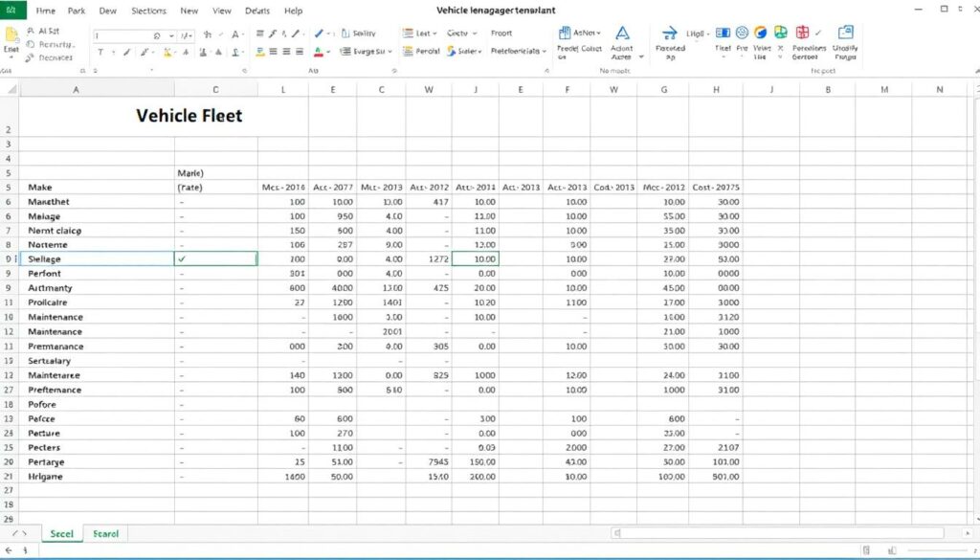Screen dimensions: 980x560
Task: Click the 'AsNer' conditional formatting icon
Action: coord(565,34)
